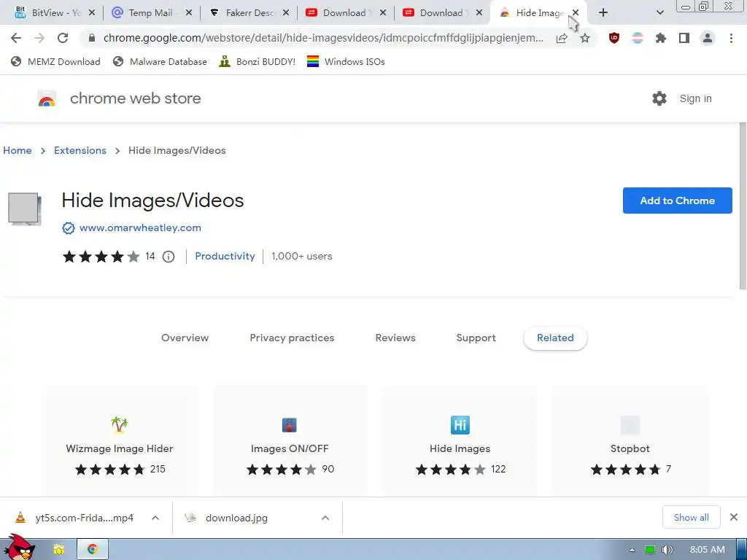
Task: Go to Home breadcrumb link
Action: pos(18,150)
